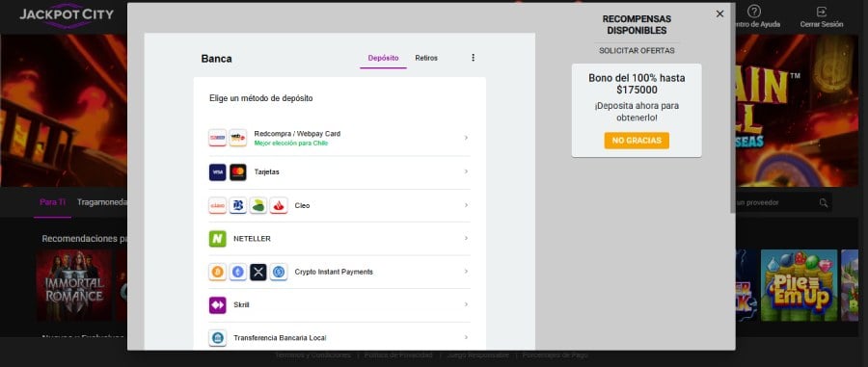
Task: Expand the Crypto Instant Payments chevron
Action: pos(466,272)
